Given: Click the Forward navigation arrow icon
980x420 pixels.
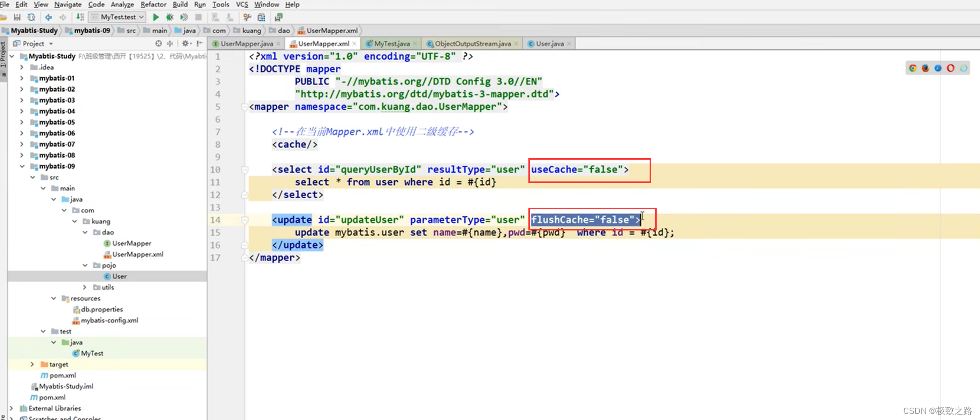Looking at the screenshot, I should (63, 17).
